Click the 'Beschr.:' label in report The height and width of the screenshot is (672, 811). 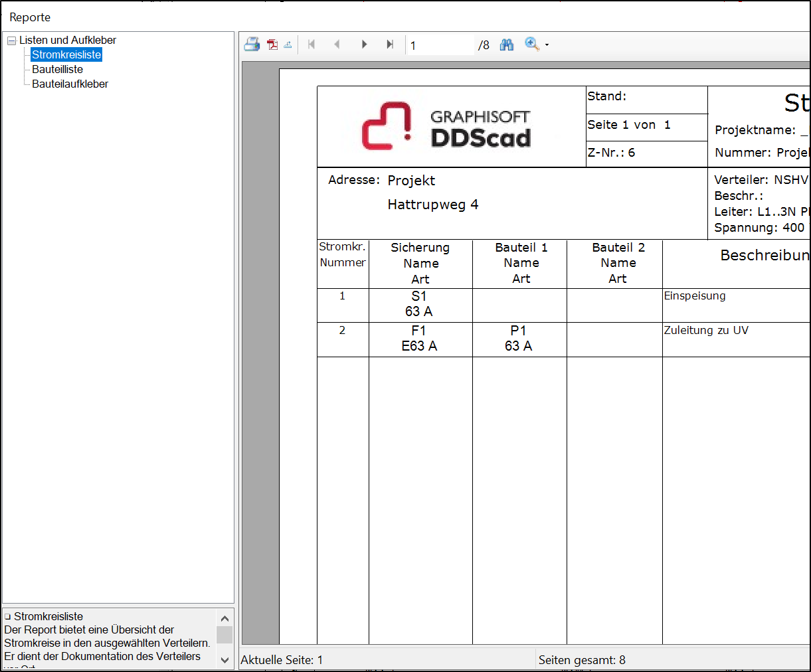[739, 196]
